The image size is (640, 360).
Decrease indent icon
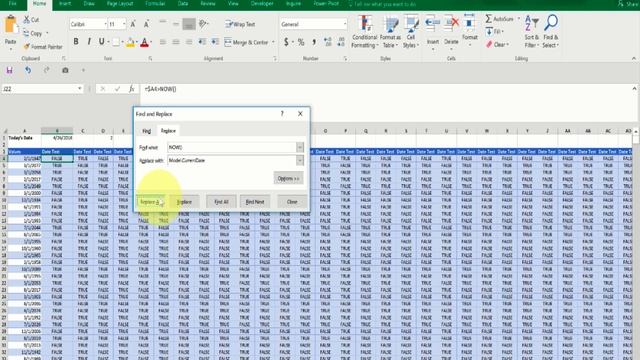coord(202,42)
